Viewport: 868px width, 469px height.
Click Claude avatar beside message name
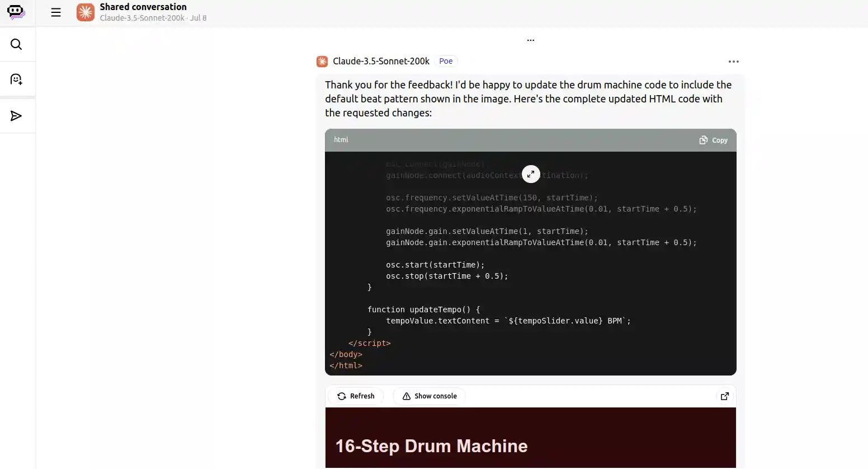click(x=322, y=62)
